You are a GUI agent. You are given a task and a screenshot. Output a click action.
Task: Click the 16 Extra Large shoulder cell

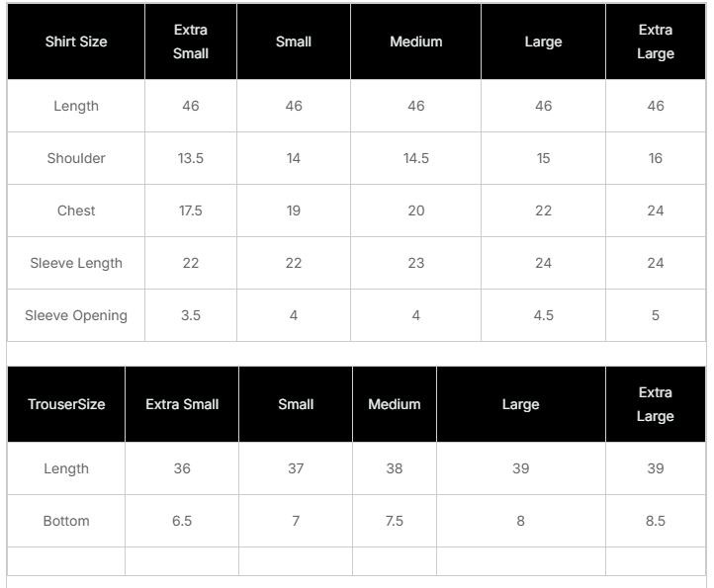tap(656, 158)
